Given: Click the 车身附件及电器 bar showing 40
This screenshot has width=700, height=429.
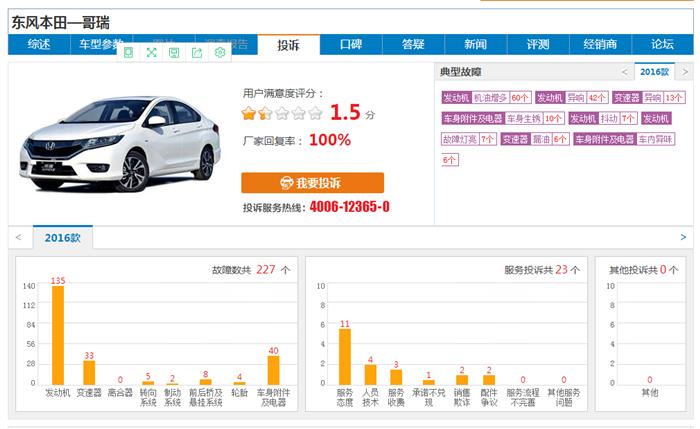Looking at the screenshot, I should (x=274, y=370).
